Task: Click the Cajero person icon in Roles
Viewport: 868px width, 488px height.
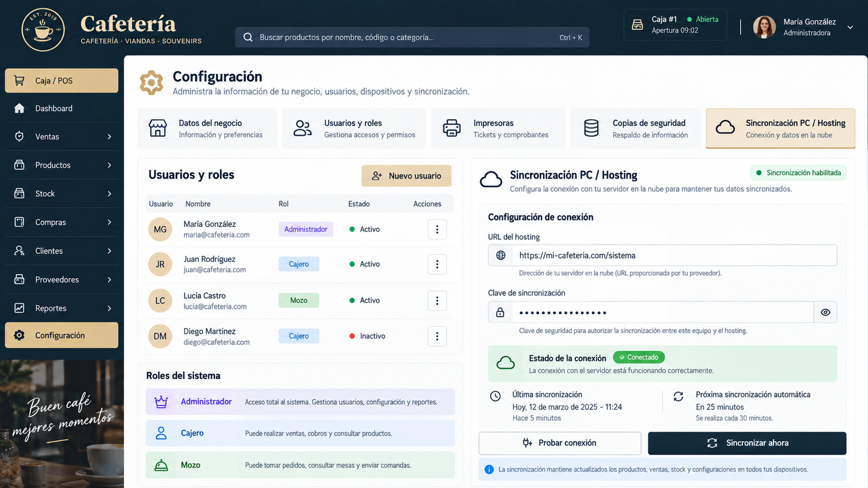Action: [161, 433]
